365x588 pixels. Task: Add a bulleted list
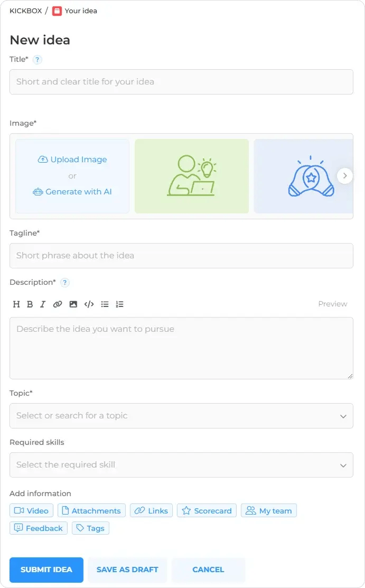(x=105, y=304)
